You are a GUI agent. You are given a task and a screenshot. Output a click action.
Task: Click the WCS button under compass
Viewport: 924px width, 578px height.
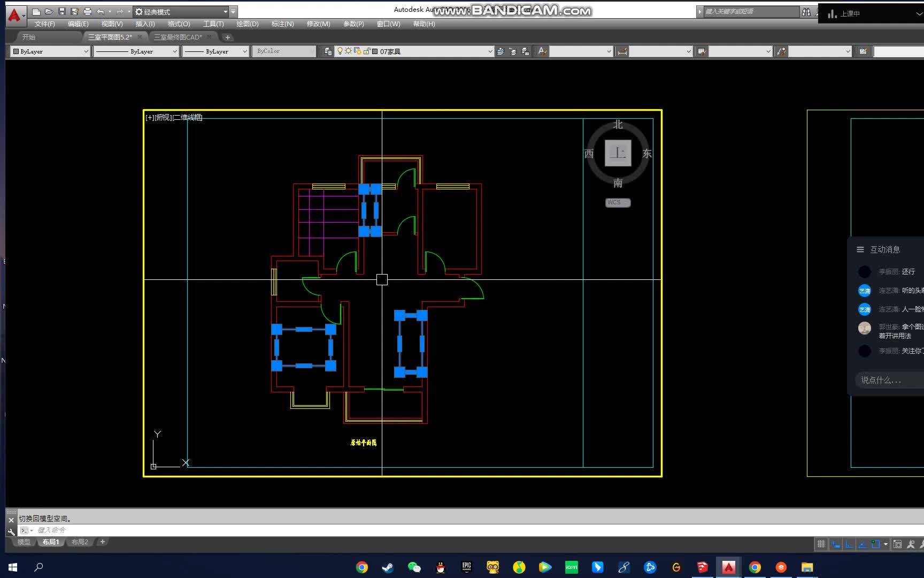tap(617, 202)
